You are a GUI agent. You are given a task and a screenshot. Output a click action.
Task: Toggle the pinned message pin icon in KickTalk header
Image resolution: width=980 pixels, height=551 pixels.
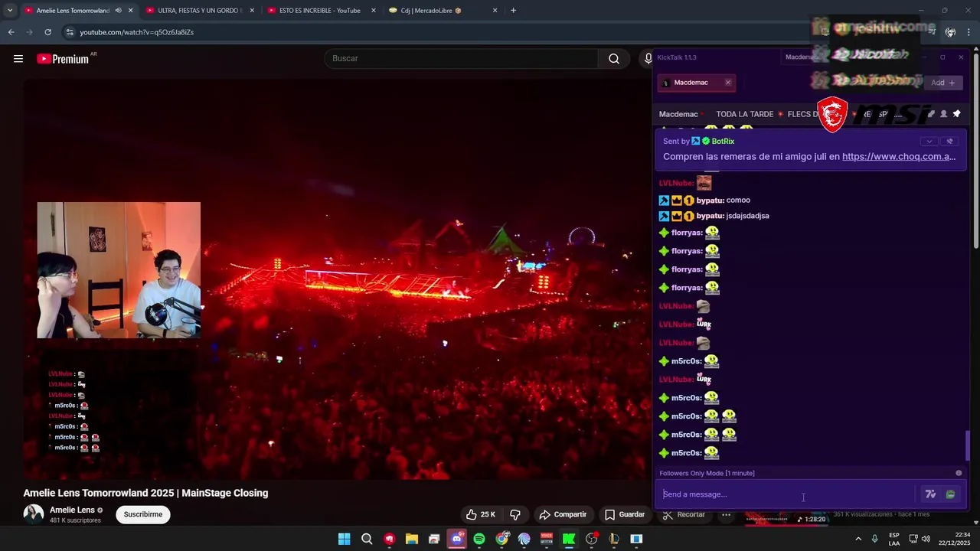coord(956,114)
